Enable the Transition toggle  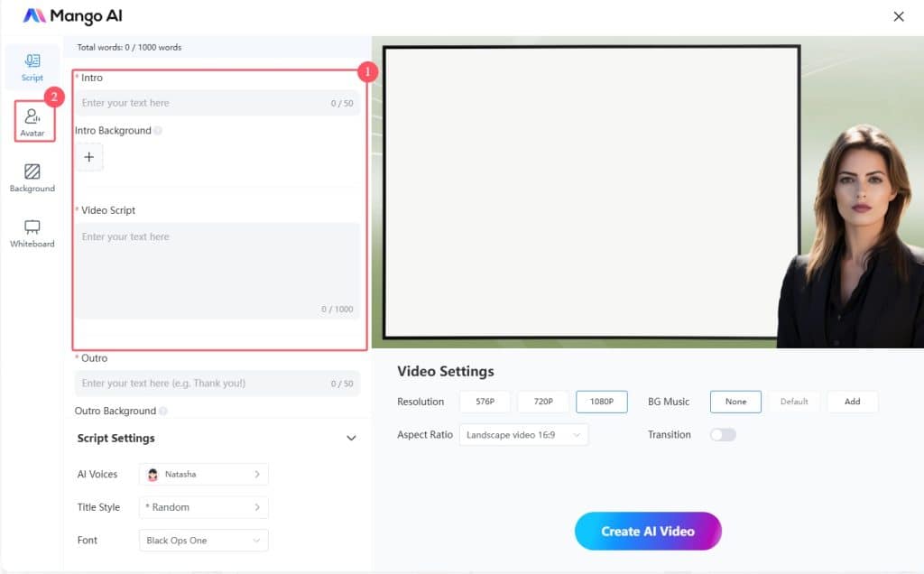tap(723, 435)
